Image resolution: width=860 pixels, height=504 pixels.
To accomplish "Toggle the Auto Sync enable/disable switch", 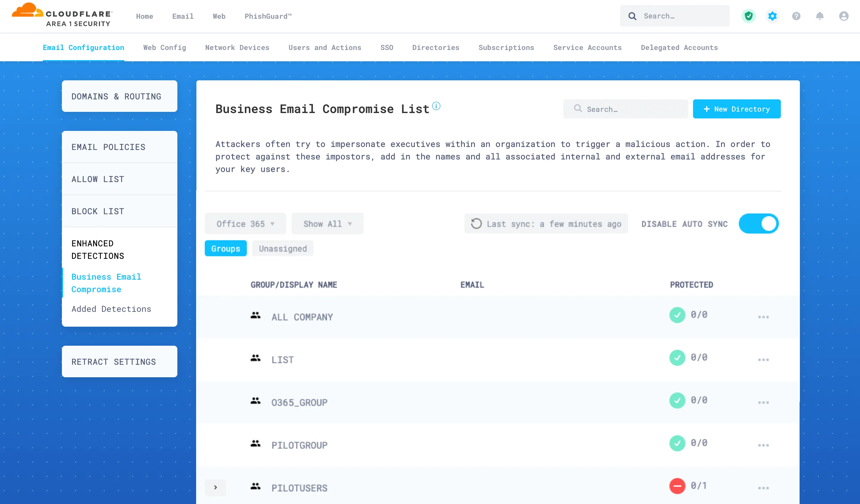I will 759,223.
